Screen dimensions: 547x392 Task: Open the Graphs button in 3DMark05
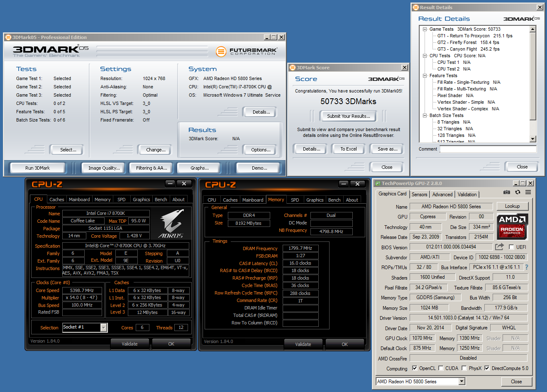200,168
